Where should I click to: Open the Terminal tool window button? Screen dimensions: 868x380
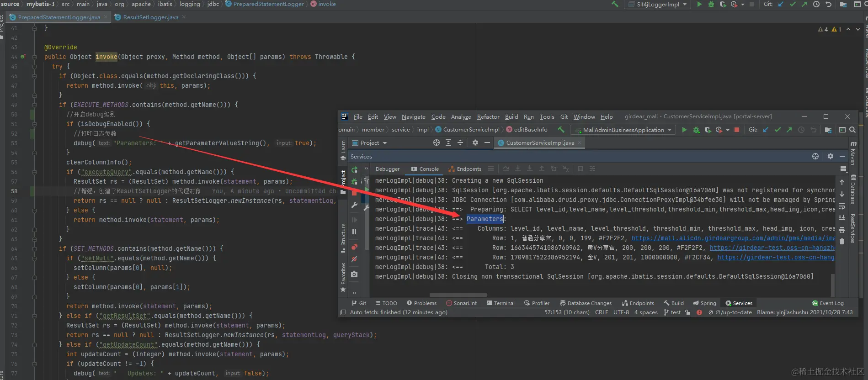(x=501, y=303)
